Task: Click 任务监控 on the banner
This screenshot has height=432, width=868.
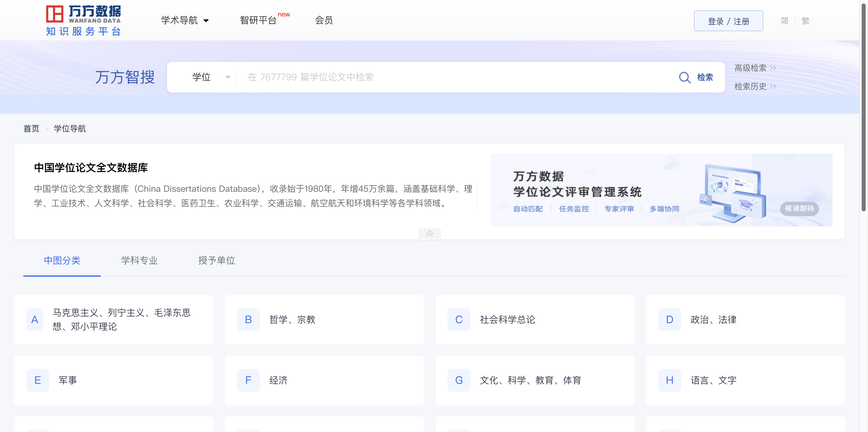Action: pyautogui.click(x=573, y=209)
